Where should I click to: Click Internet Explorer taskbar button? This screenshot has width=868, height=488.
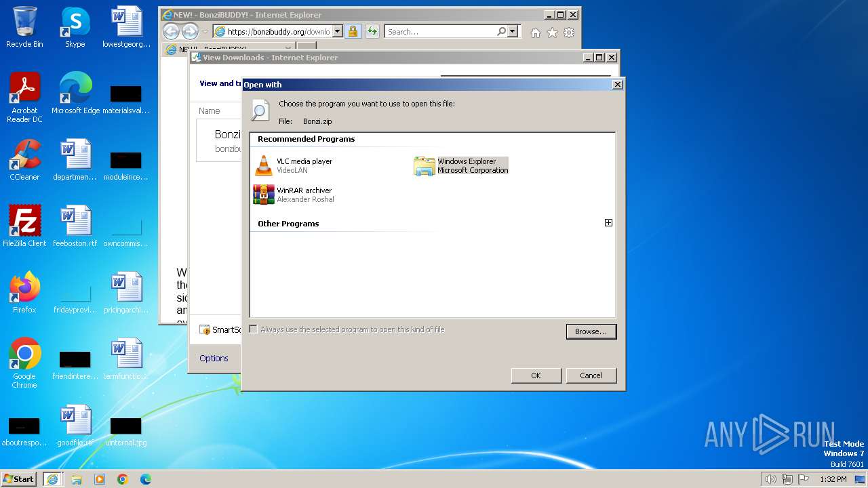tap(52, 479)
